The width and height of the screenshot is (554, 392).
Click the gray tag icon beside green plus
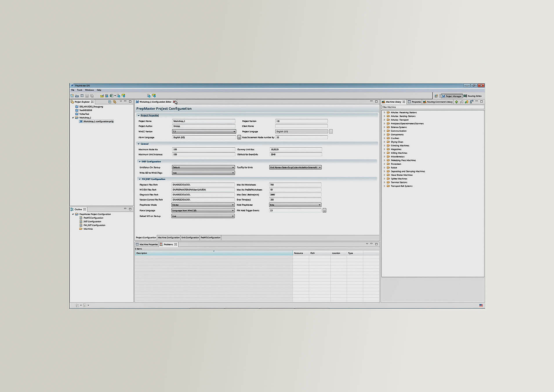coord(462,102)
